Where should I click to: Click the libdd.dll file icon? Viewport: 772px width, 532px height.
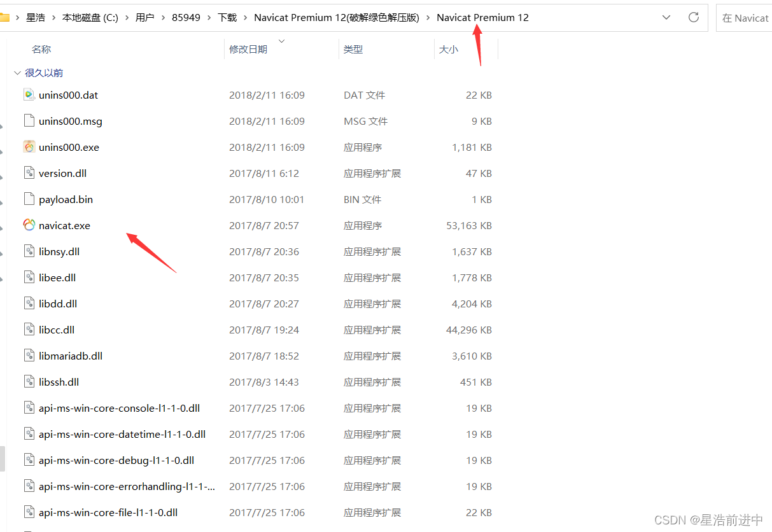coord(29,304)
